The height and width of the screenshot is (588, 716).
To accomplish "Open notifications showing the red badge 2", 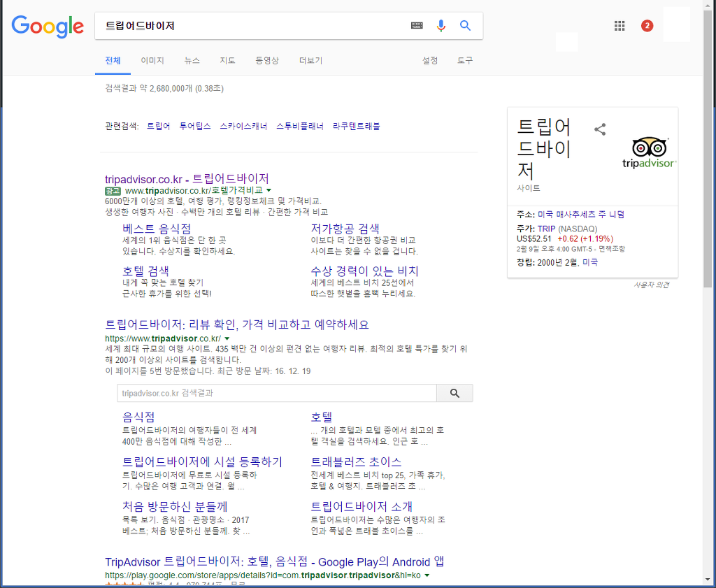I will click(x=647, y=25).
